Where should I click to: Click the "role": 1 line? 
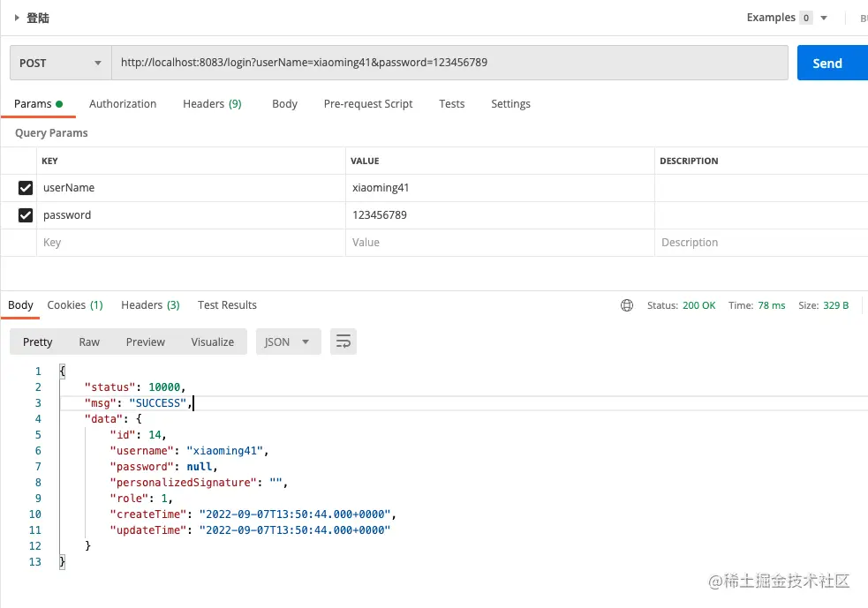[141, 499]
